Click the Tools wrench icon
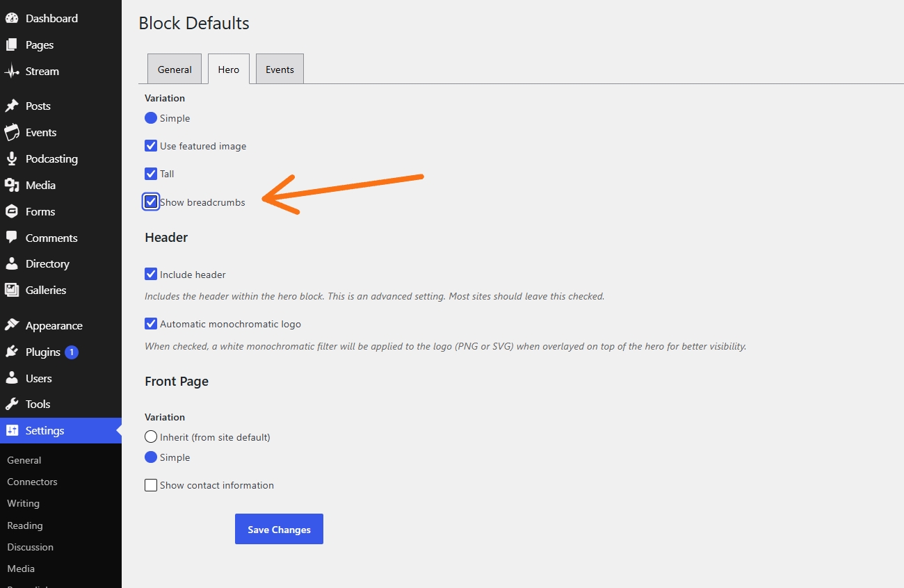The height and width of the screenshot is (588, 904). (x=12, y=405)
